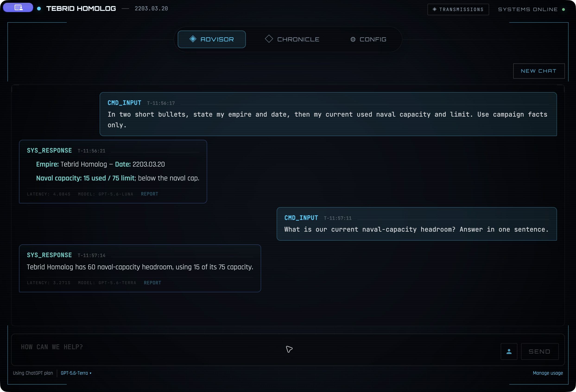Click the timestamp T-11:56:21
Viewport: 576px width, 392px height.
coord(92,151)
